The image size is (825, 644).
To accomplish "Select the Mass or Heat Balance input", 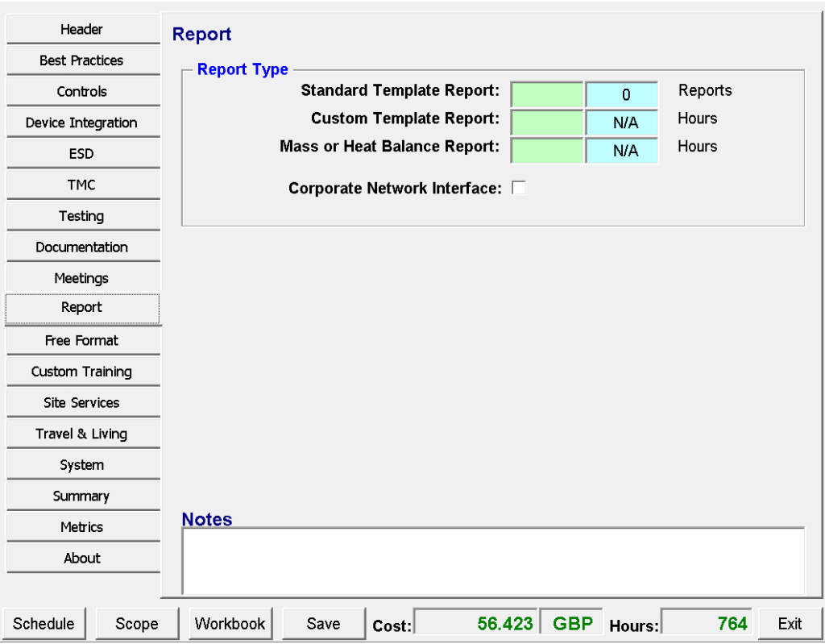I will [x=547, y=151].
